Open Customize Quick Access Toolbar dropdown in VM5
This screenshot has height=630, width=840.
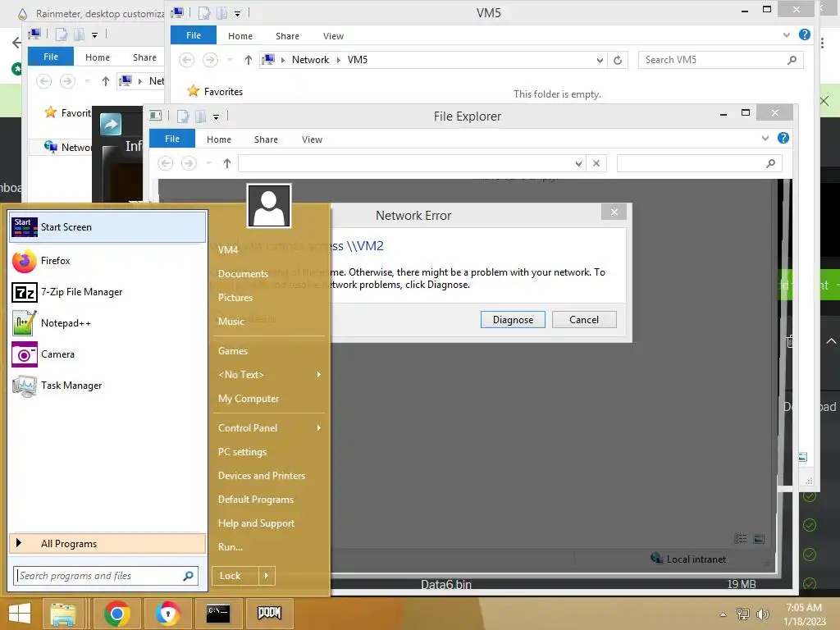coord(237,14)
